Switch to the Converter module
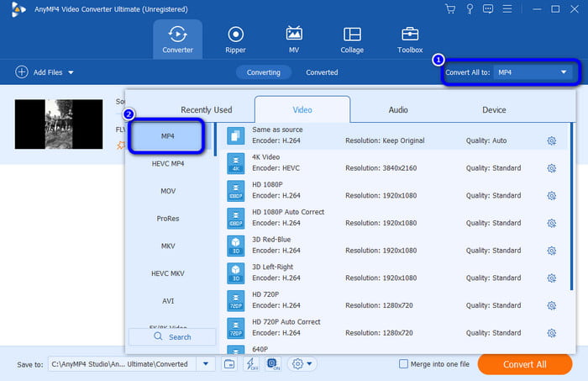 (177, 40)
